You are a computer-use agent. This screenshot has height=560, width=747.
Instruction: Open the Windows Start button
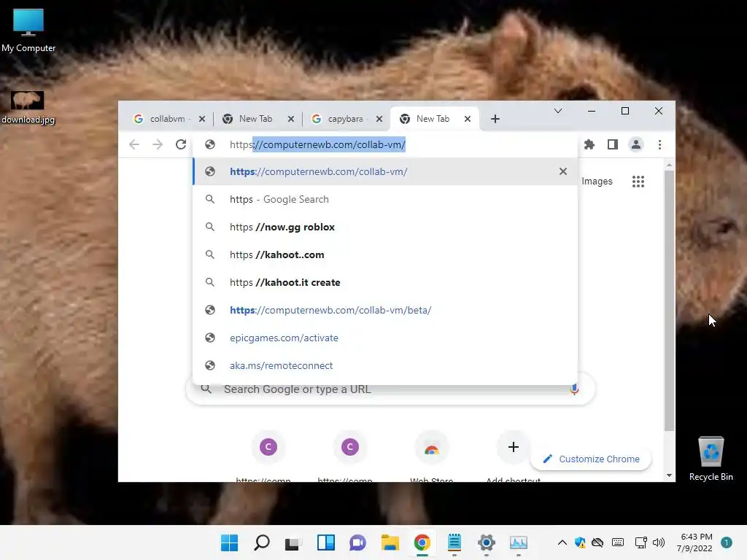pyautogui.click(x=229, y=542)
